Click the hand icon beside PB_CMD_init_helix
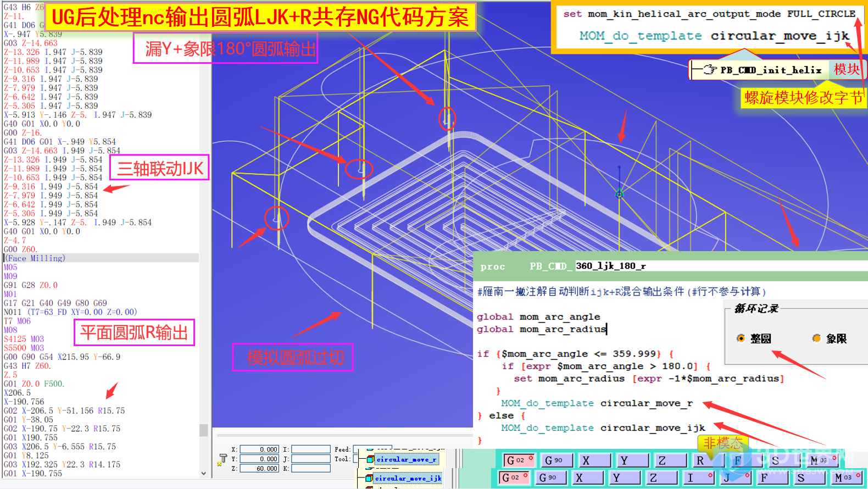 pyautogui.click(x=709, y=70)
